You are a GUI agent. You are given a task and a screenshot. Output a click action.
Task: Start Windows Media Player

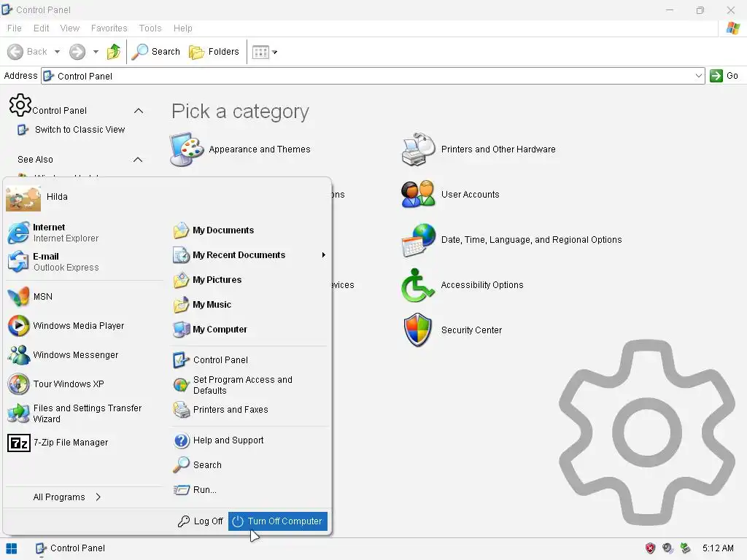tap(66, 326)
